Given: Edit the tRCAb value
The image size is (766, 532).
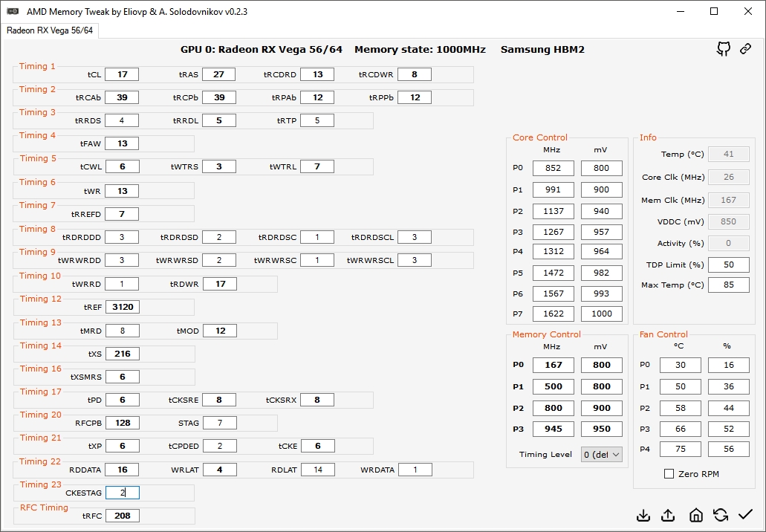Looking at the screenshot, I should pyautogui.click(x=122, y=97).
